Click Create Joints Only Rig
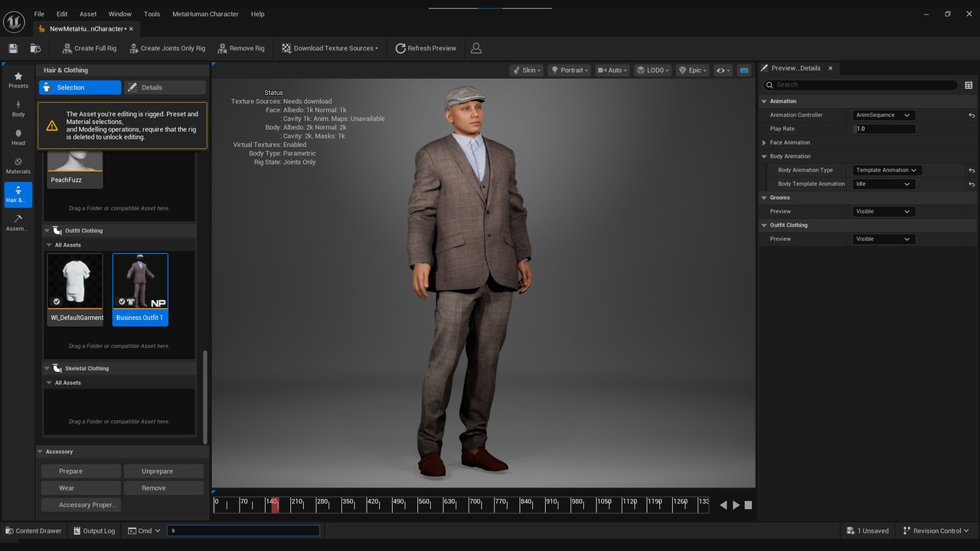This screenshot has height=551, width=980. click(167, 48)
